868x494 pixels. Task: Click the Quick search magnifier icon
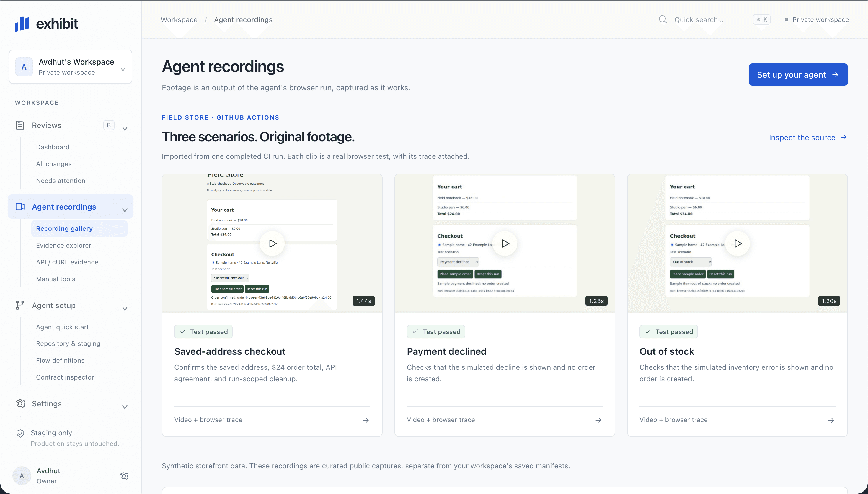click(x=663, y=19)
